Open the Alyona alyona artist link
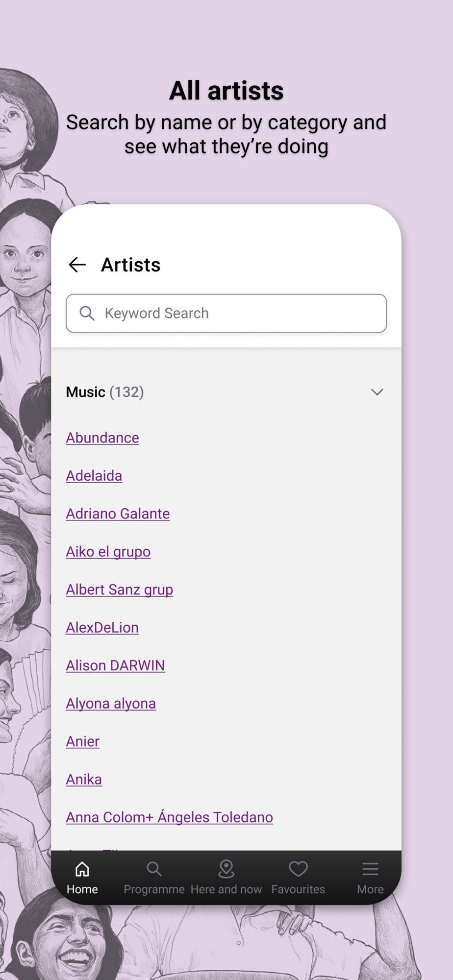453x980 pixels. point(111,704)
